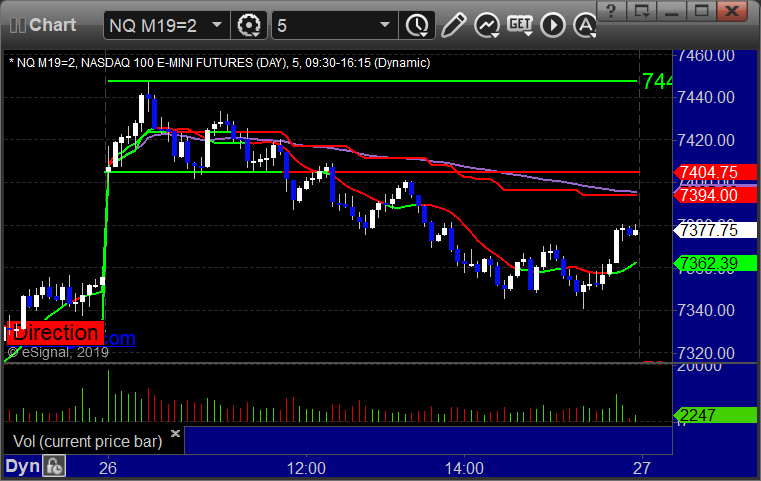Toggle the lock icon next to Dyn
The image size is (761, 481).
click(54, 466)
